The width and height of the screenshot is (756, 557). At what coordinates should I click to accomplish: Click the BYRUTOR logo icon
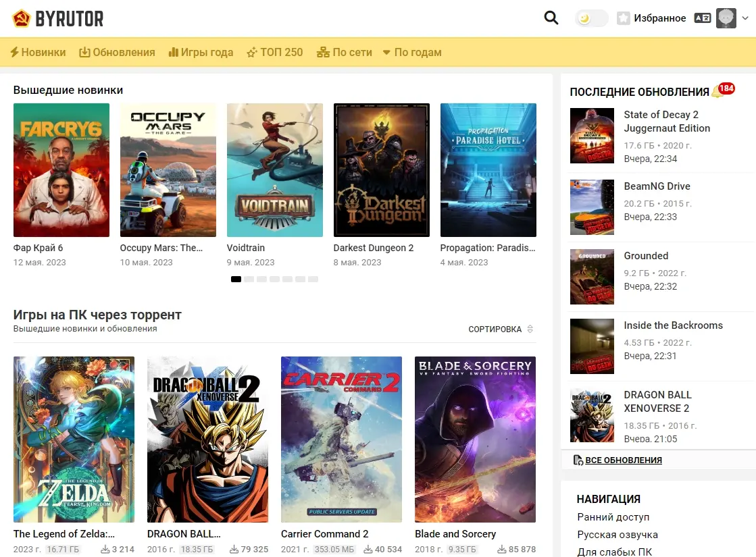[x=22, y=18]
